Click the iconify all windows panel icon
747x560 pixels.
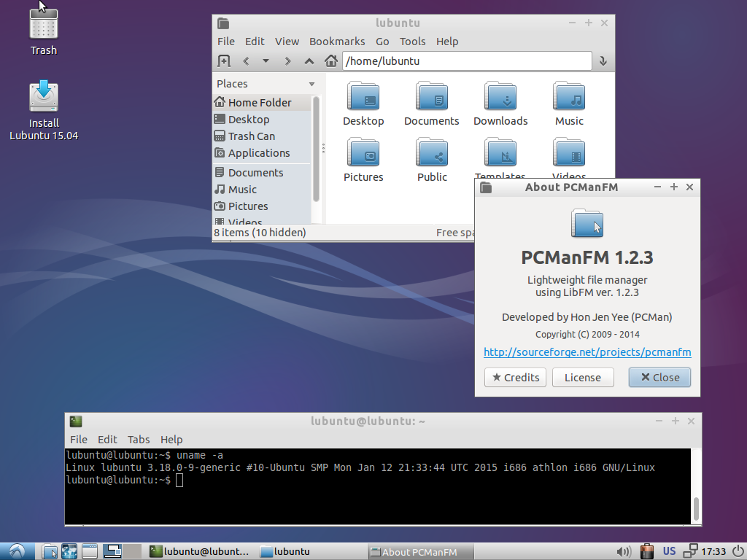(x=89, y=551)
